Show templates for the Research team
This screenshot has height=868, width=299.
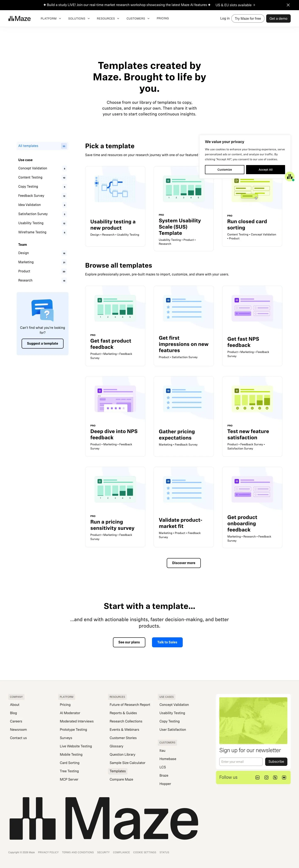pos(43,280)
